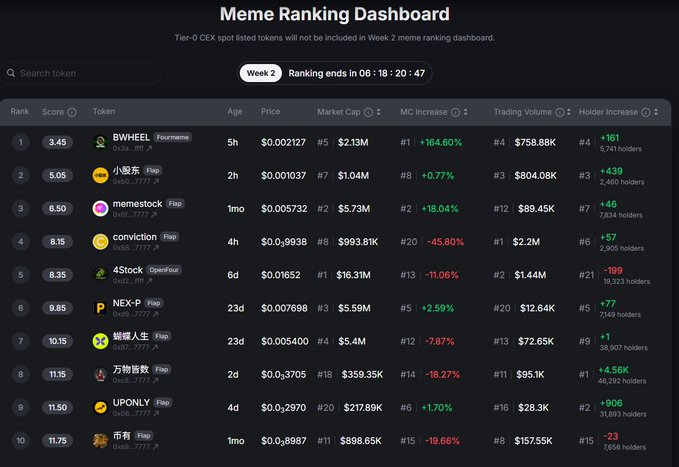
Task: Click the UPONLY token logo
Action: point(100,407)
